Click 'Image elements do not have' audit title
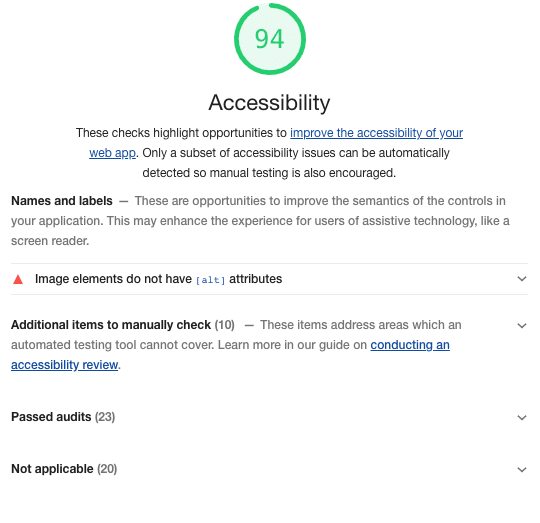This screenshot has width=540, height=523. point(113,279)
